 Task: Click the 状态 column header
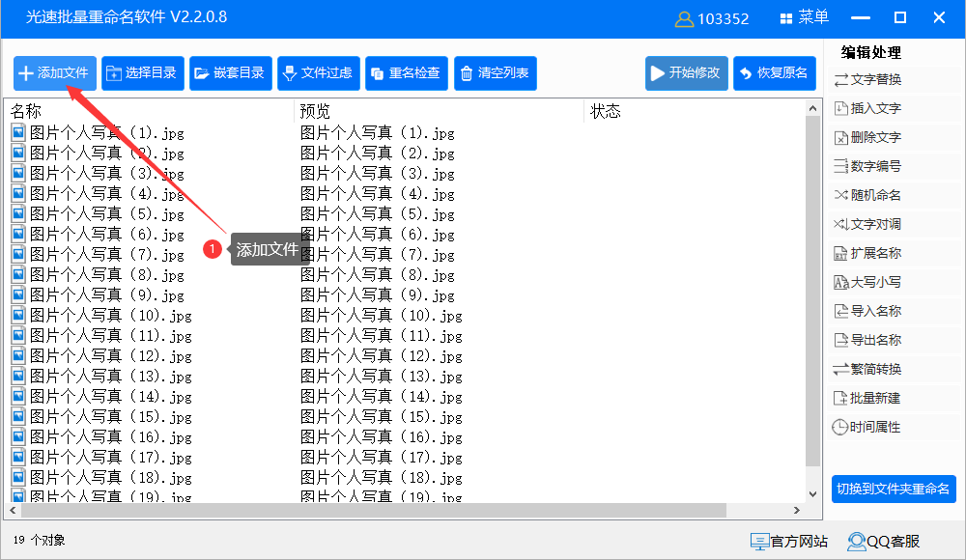tap(605, 111)
